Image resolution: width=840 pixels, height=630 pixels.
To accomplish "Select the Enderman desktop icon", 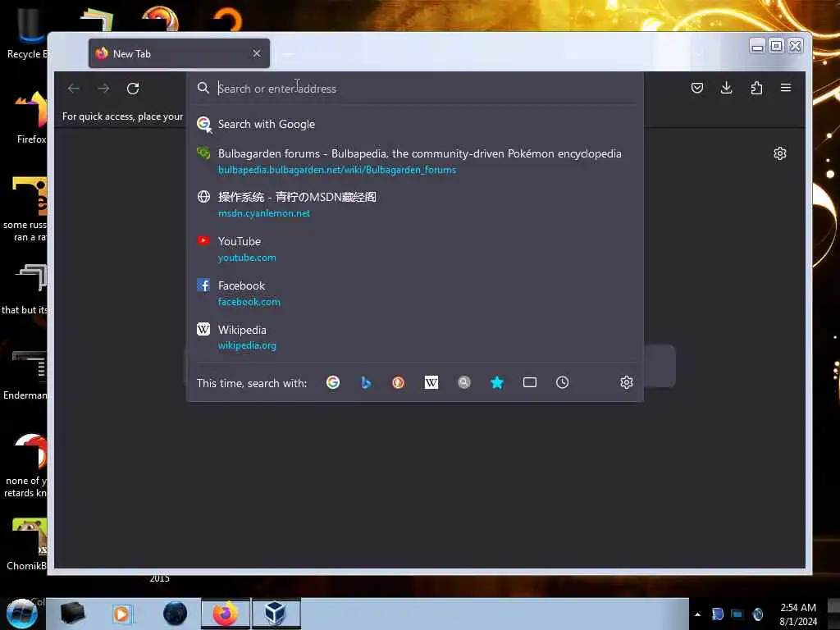I will (25, 375).
